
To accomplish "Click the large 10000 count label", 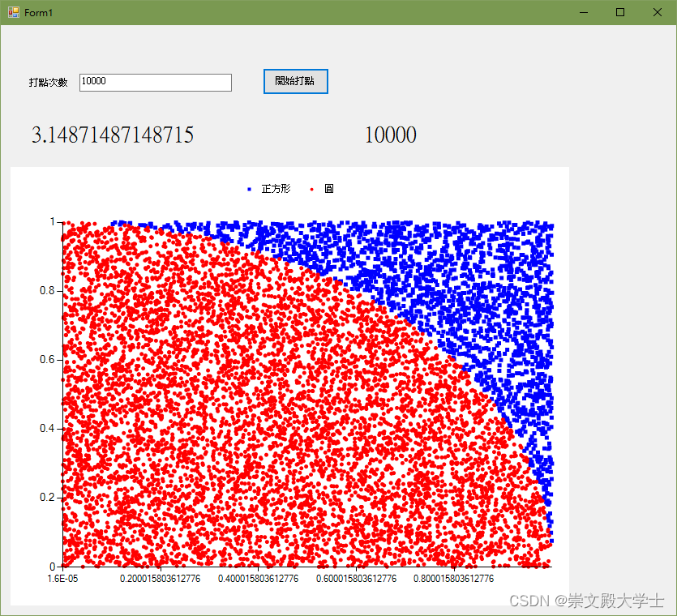I will pos(391,135).
